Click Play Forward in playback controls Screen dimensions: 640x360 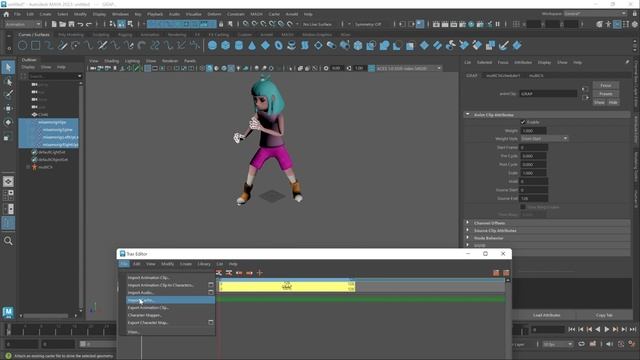[x=607, y=329]
